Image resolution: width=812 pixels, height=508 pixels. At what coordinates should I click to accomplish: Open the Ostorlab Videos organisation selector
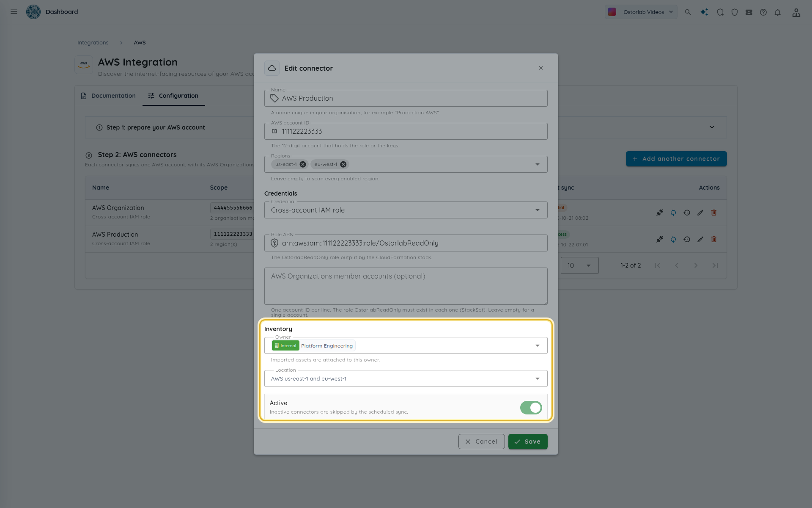point(641,12)
